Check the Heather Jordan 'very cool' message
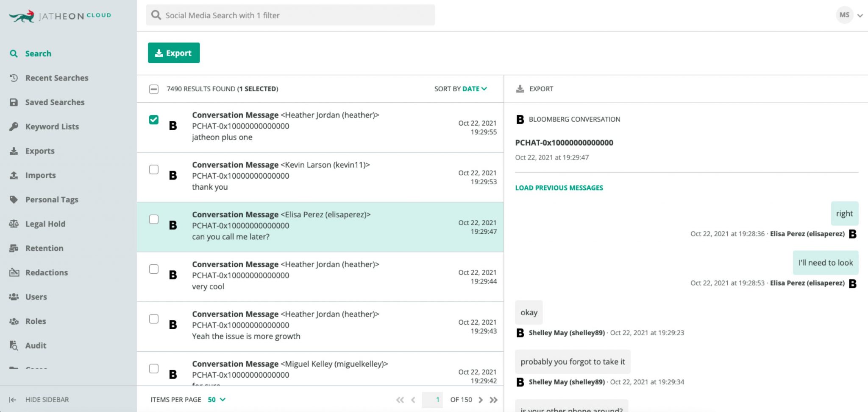Viewport: 868px width, 412px height. click(154, 269)
